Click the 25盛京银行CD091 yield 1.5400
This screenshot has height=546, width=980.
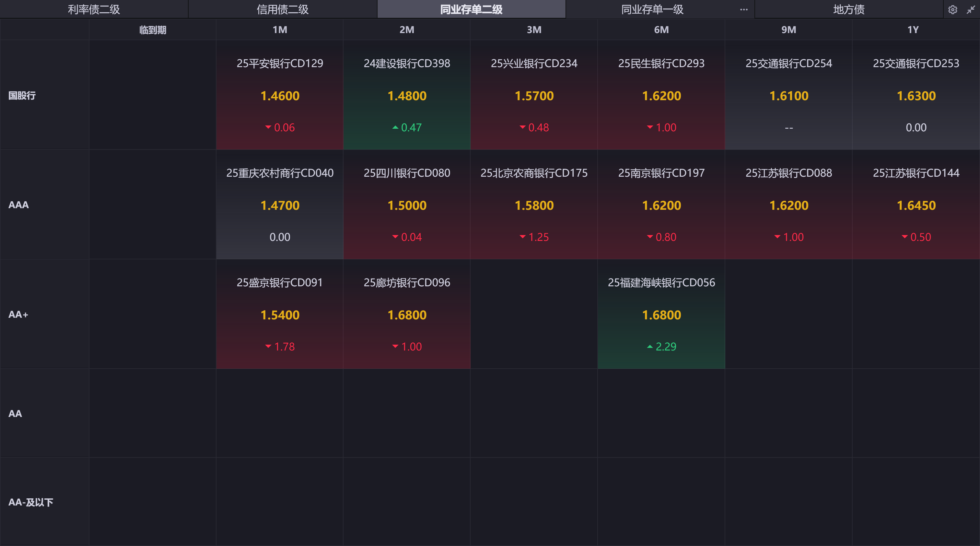tap(280, 315)
